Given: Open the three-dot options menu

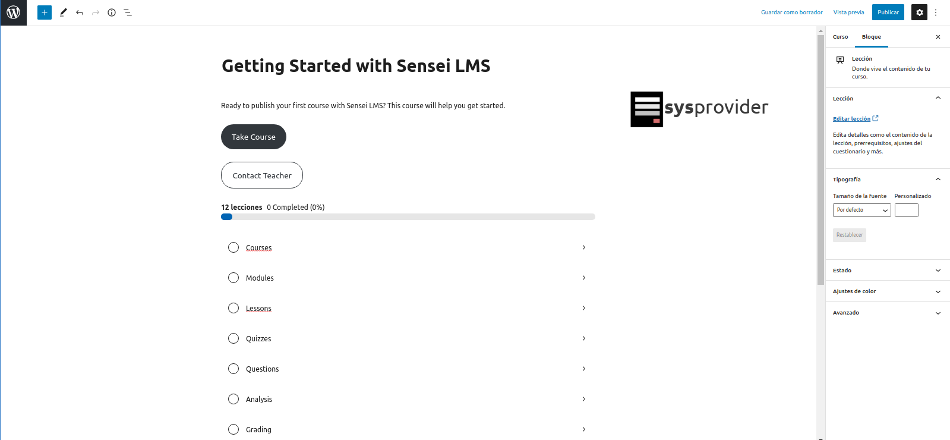Looking at the screenshot, I should click(936, 12).
